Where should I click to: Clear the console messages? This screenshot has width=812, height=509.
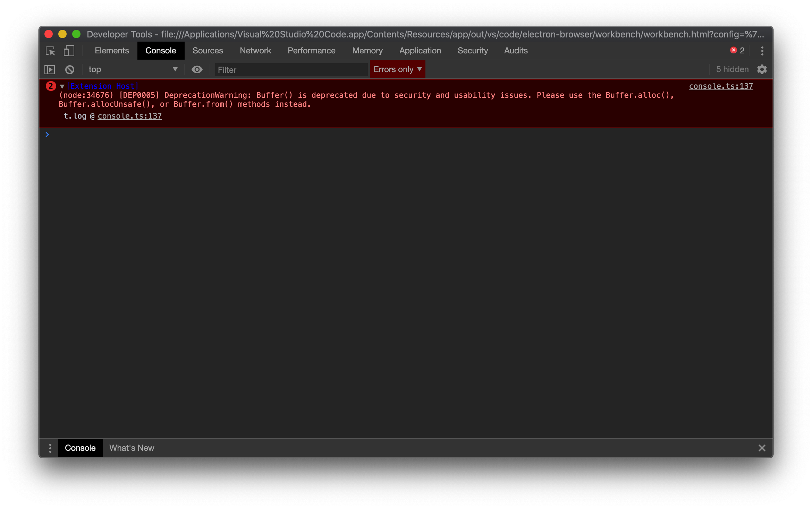click(x=69, y=69)
